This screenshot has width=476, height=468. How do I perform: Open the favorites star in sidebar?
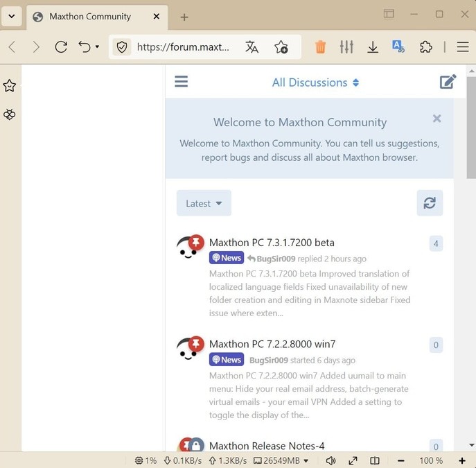[x=10, y=86]
